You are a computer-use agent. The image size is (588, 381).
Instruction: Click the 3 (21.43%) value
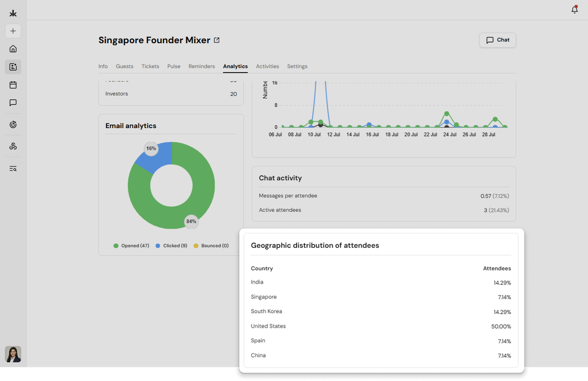(x=497, y=210)
